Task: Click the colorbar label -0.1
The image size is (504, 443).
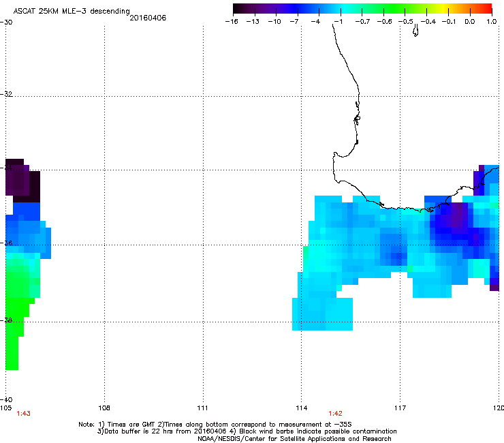Action: coord(449,22)
